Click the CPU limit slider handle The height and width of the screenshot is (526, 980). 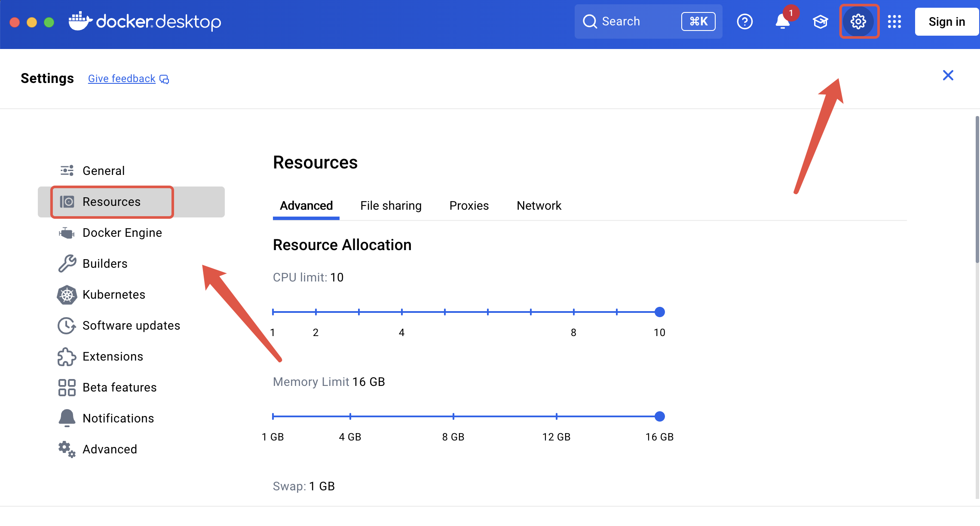659,312
